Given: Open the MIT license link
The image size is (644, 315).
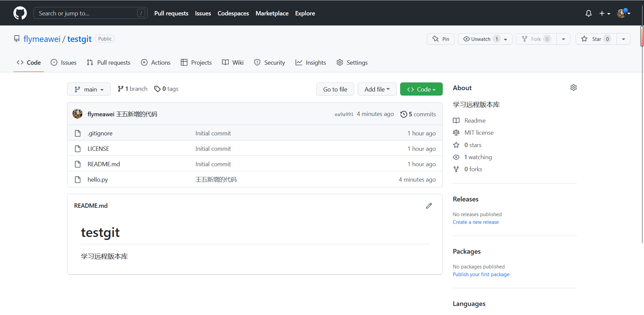Looking at the screenshot, I should tap(473, 133).
